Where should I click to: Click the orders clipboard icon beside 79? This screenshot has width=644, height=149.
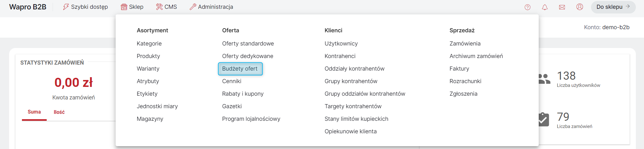pyautogui.click(x=544, y=120)
